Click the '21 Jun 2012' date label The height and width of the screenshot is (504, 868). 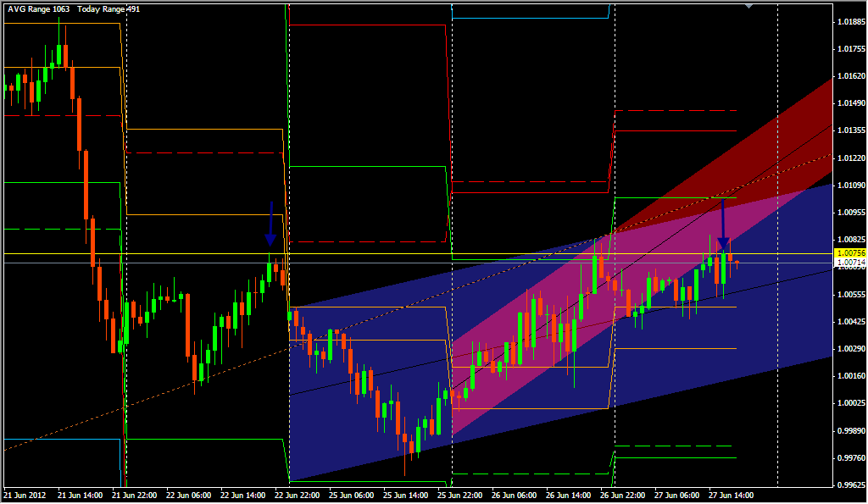pyautogui.click(x=25, y=496)
